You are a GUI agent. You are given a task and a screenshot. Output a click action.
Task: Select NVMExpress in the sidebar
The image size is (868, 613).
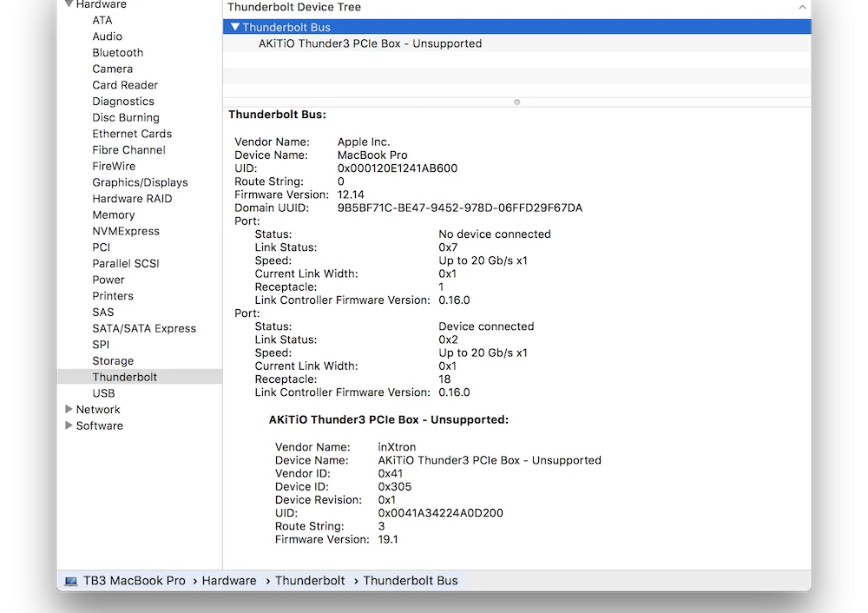point(126,231)
